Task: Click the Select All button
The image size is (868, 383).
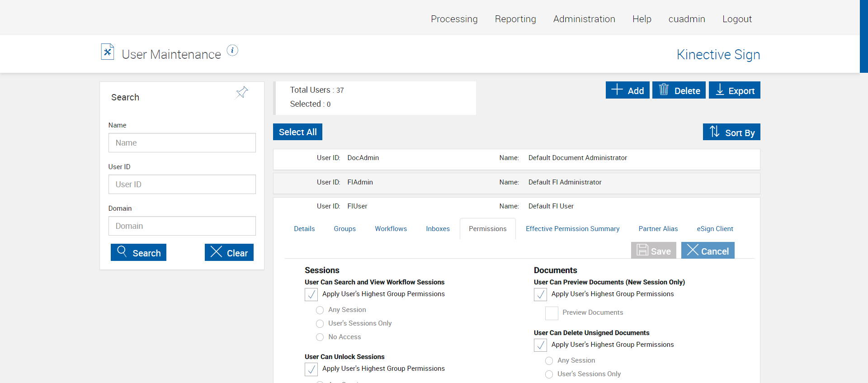Action: pyautogui.click(x=297, y=132)
